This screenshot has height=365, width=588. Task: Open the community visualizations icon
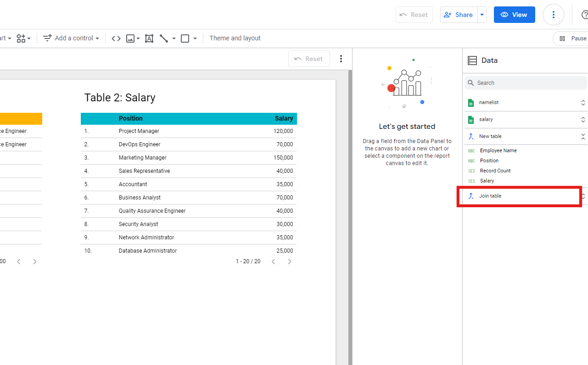[21, 39]
